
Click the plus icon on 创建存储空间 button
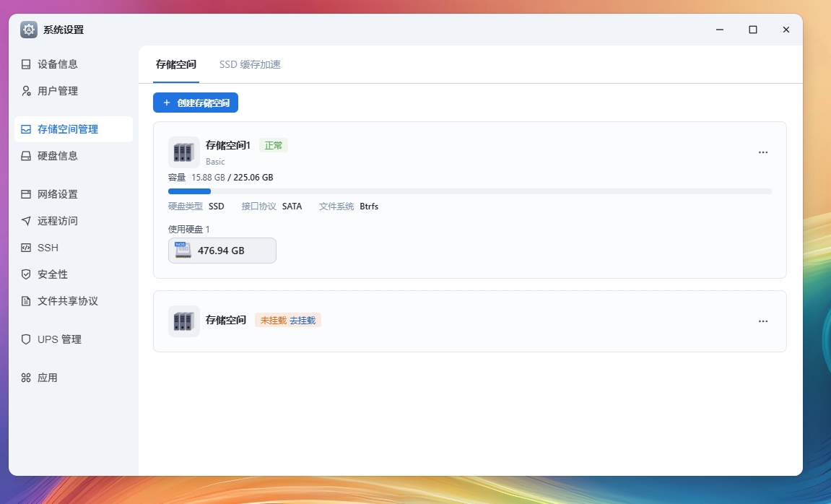tap(166, 103)
